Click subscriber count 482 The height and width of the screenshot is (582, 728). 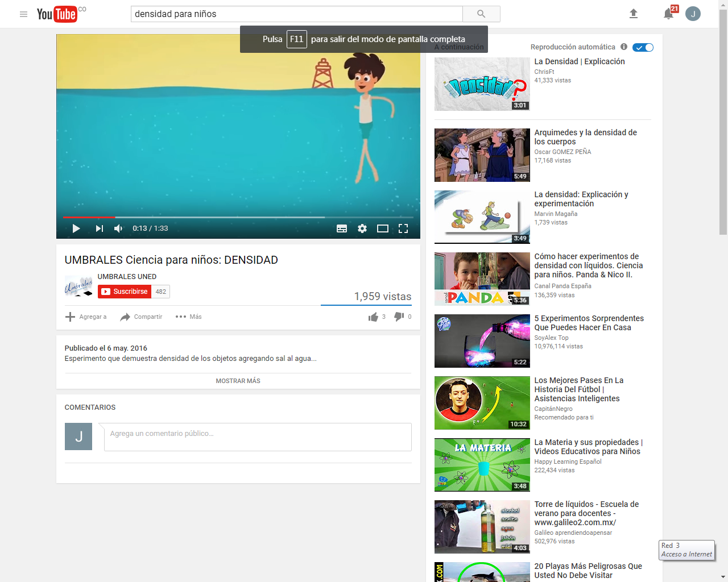(161, 292)
